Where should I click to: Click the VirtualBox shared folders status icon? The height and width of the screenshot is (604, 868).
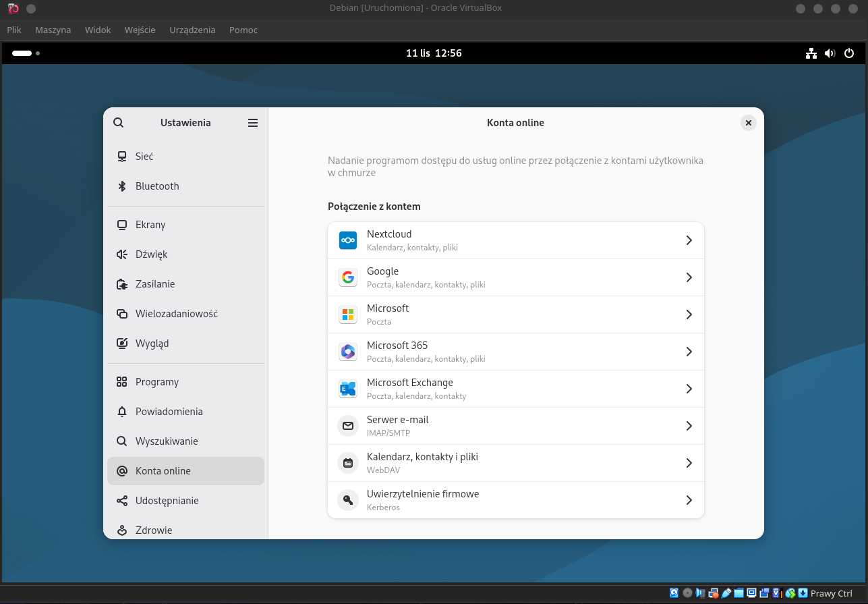click(739, 593)
